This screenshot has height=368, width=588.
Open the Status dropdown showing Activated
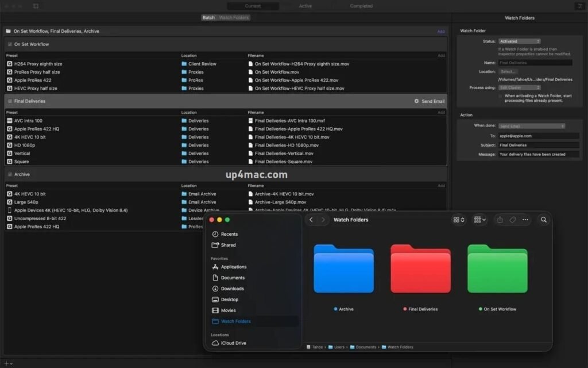point(519,41)
